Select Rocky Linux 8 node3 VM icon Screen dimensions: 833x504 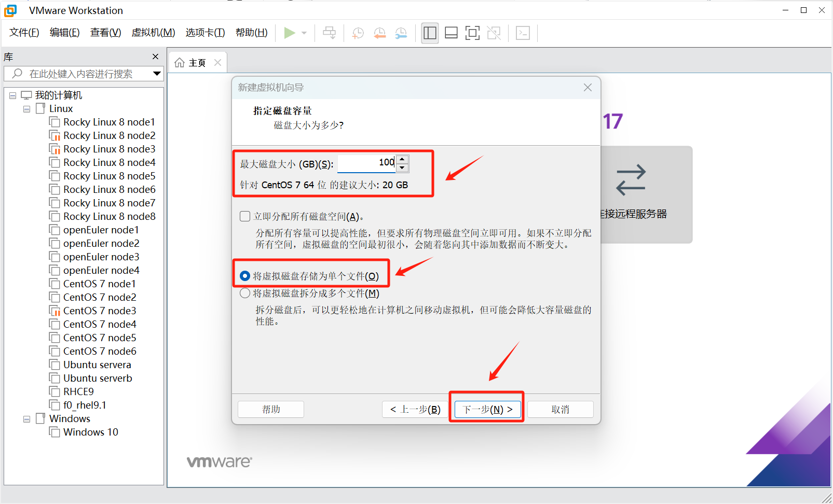click(54, 149)
